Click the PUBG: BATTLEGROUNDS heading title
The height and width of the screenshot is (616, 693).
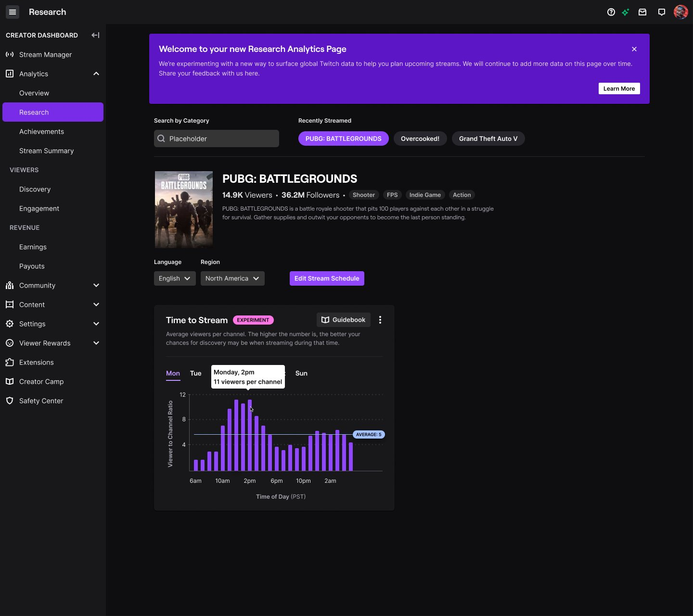[x=290, y=179]
